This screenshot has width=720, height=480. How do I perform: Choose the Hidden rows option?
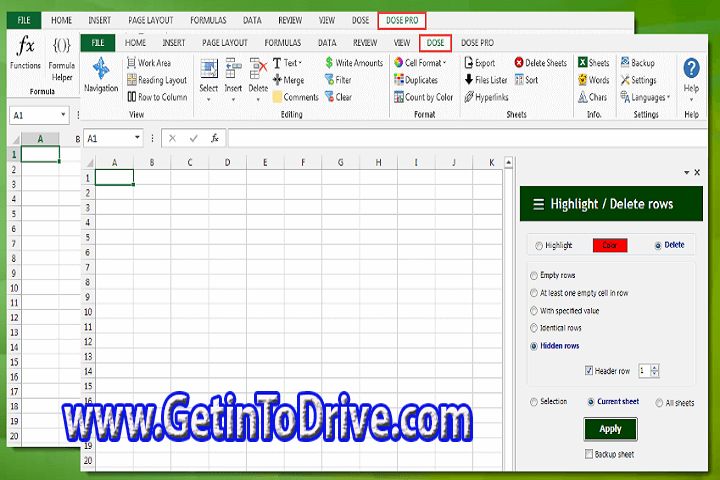point(534,346)
